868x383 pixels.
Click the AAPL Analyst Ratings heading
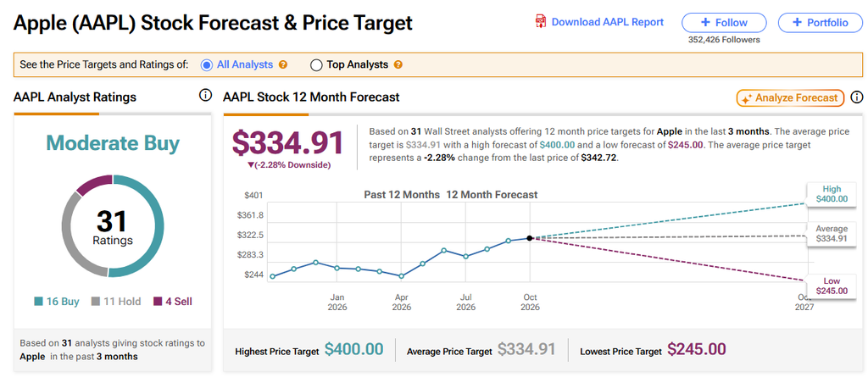coord(75,97)
